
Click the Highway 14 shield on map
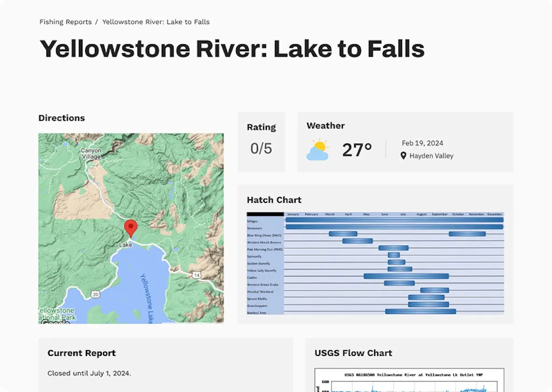196,275
